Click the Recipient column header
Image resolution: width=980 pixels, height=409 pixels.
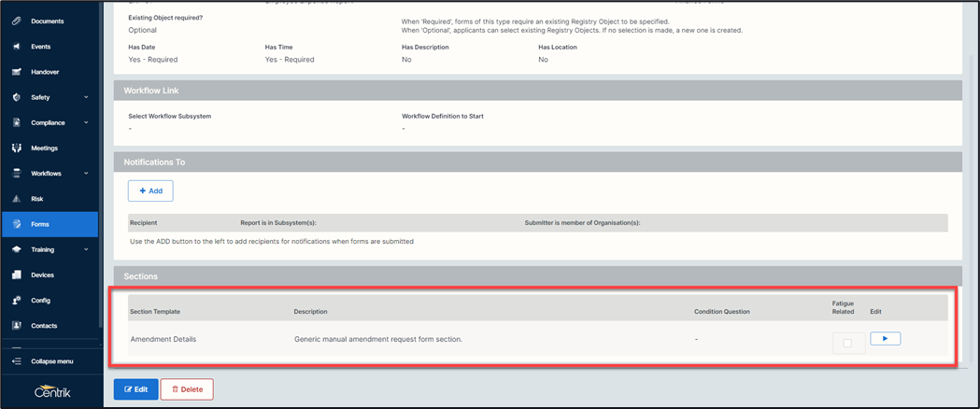[144, 223]
